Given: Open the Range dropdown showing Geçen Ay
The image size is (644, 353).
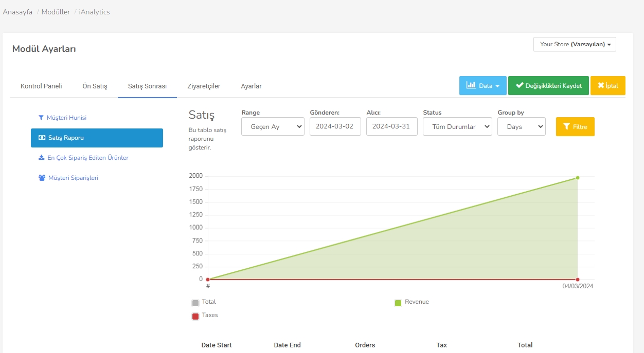Looking at the screenshot, I should click(273, 126).
